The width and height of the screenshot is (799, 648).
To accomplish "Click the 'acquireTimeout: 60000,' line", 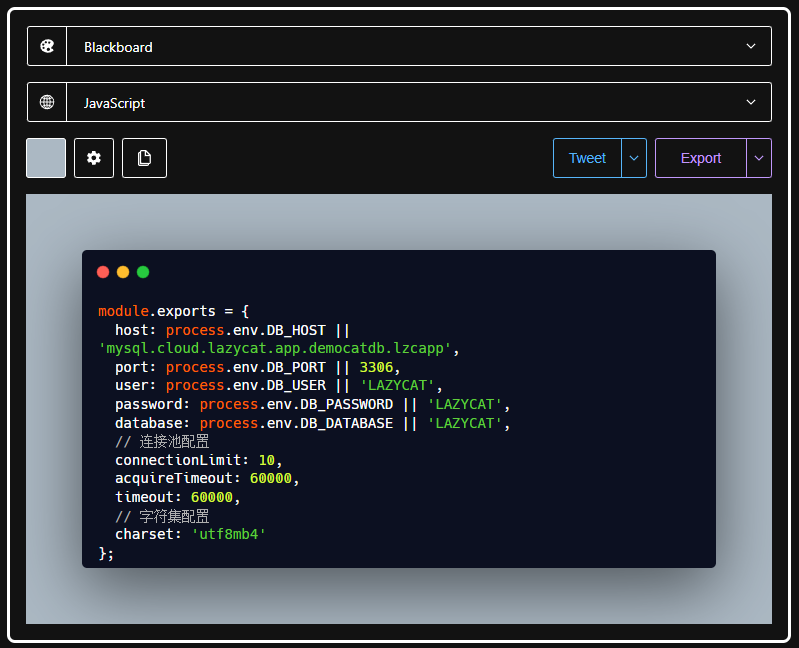I will coord(207,478).
